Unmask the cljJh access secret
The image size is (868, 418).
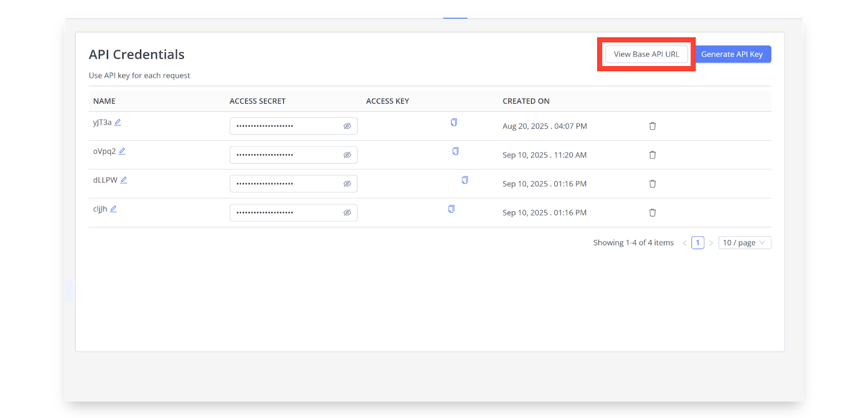click(347, 213)
